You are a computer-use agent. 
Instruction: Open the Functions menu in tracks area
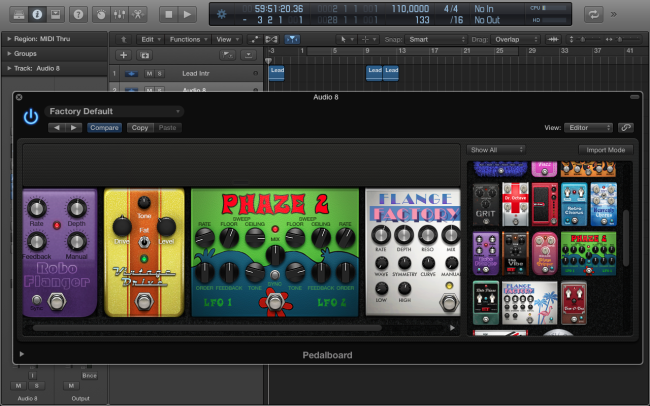[x=187, y=39]
